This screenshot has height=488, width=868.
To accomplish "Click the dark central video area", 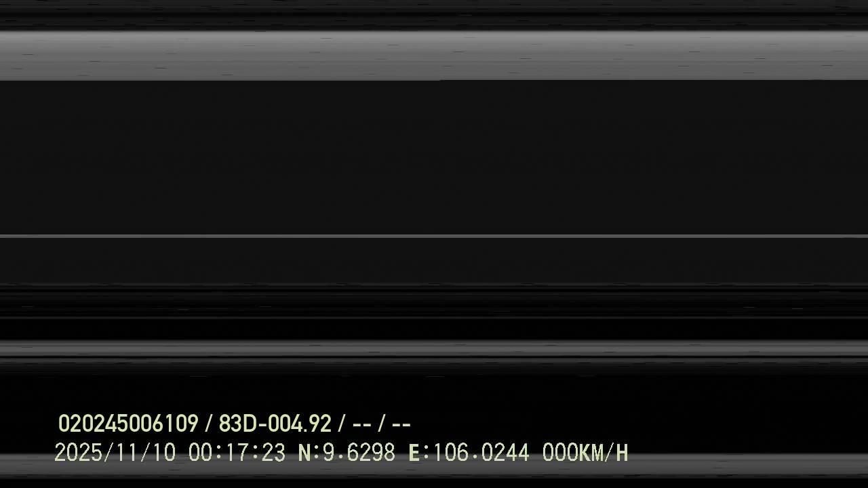I will pyautogui.click(x=434, y=157).
